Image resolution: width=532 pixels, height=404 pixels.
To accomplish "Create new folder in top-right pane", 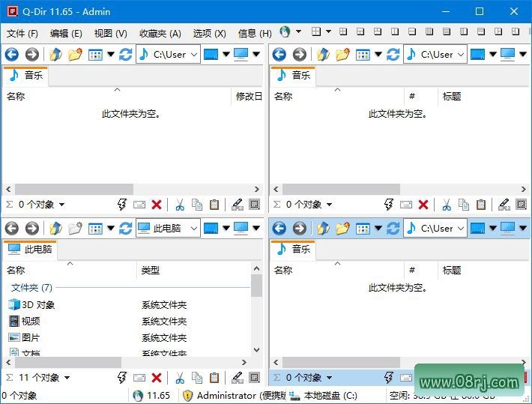I will [342, 54].
